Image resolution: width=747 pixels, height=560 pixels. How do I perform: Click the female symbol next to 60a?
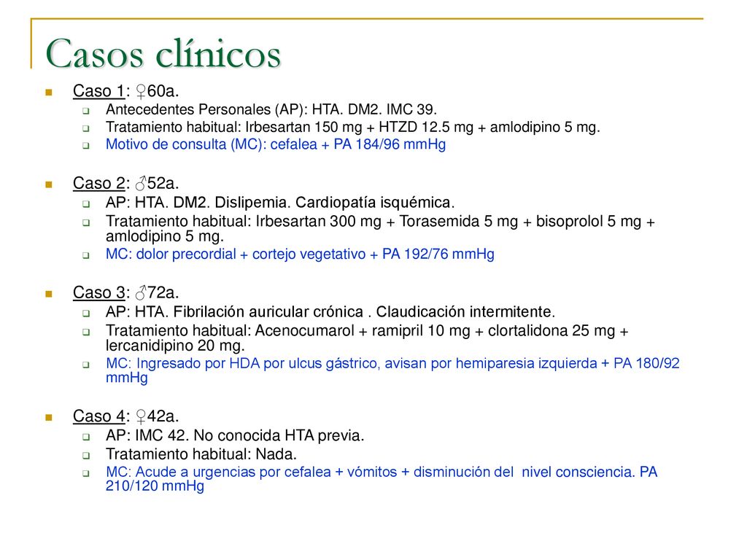[x=141, y=91]
